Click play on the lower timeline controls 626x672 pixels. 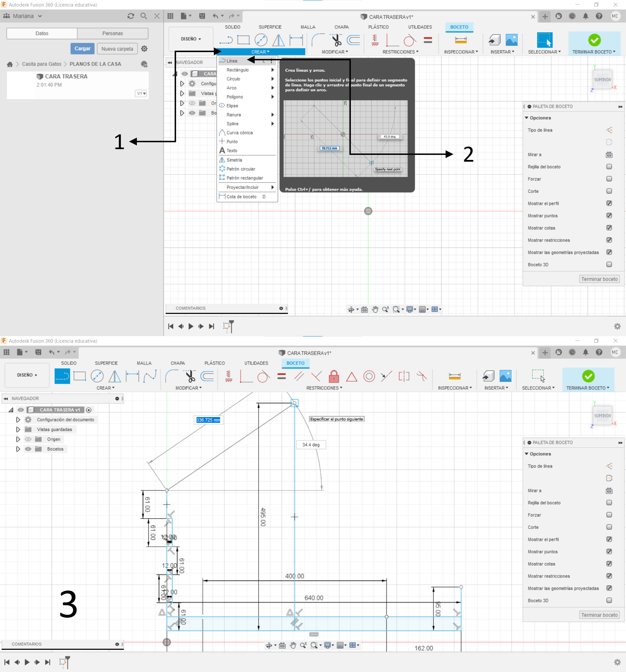27,662
